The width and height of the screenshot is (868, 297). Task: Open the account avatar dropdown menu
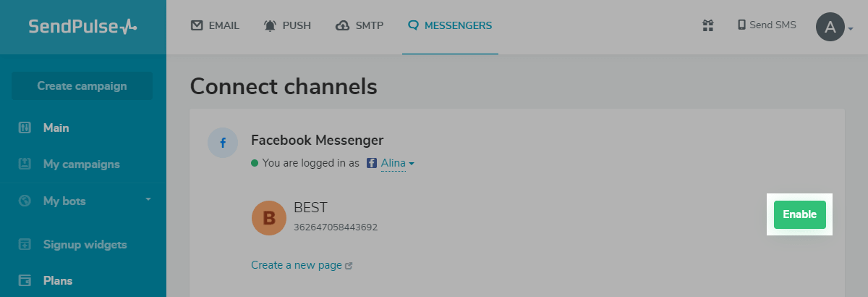tap(835, 28)
